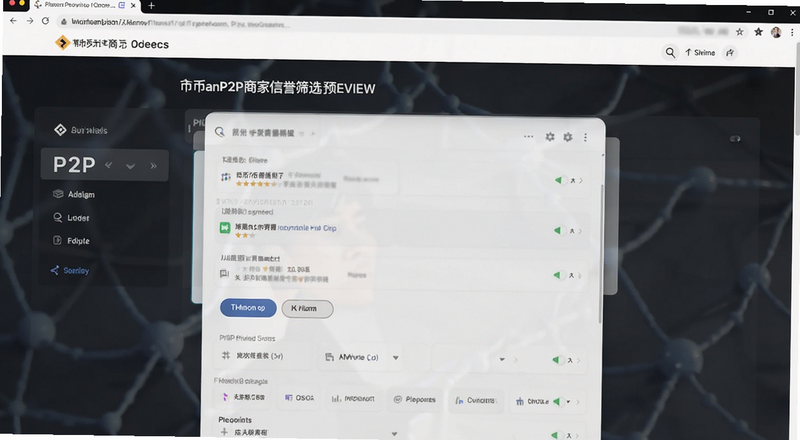Click the green square icon of the two-star merchant
The width and height of the screenshot is (800, 440).
pyautogui.click(x=225, y=228)
